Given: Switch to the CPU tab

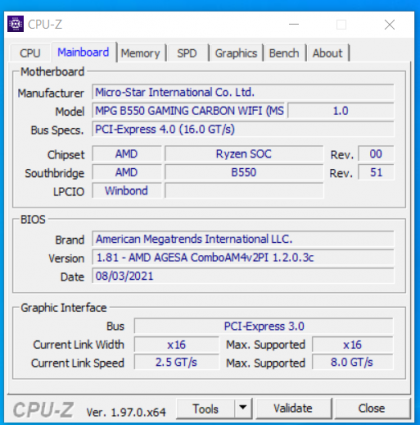Looking at the screenshot, I should point(30,53).
